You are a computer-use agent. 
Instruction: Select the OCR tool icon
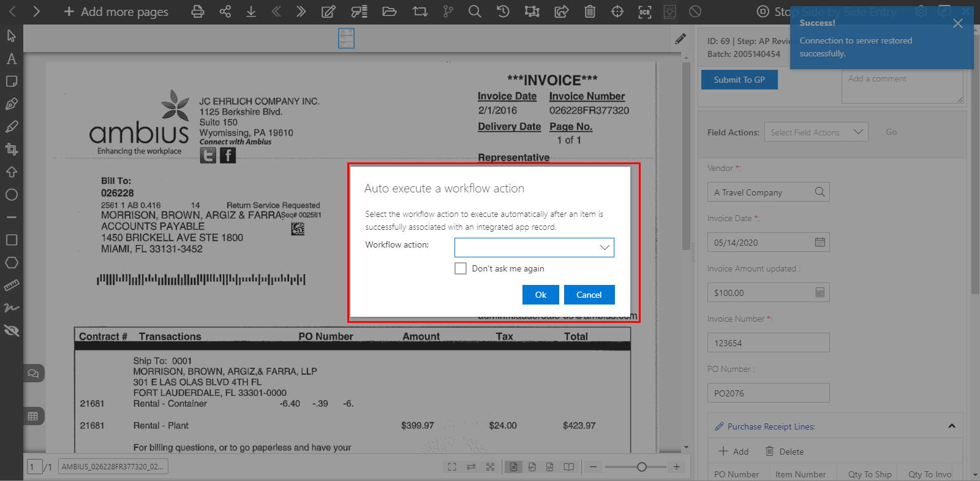pos(645,12)
